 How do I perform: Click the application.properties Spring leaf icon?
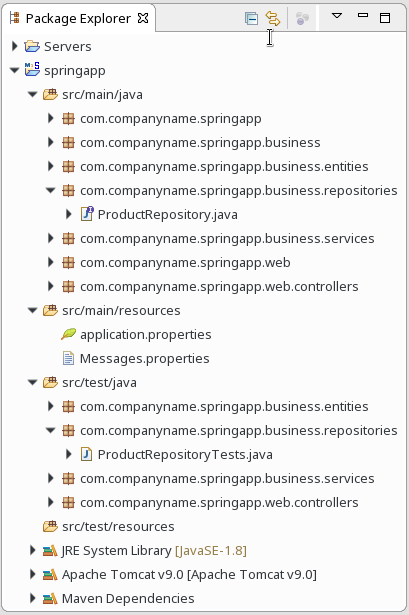click(68, 334)
